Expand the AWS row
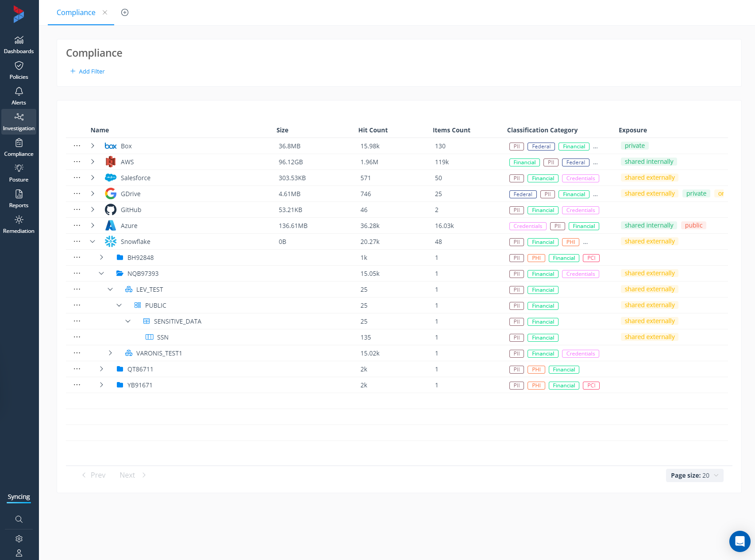Viewport: 755px width, 560px height. pyautogui.click(x=92, y=162)
